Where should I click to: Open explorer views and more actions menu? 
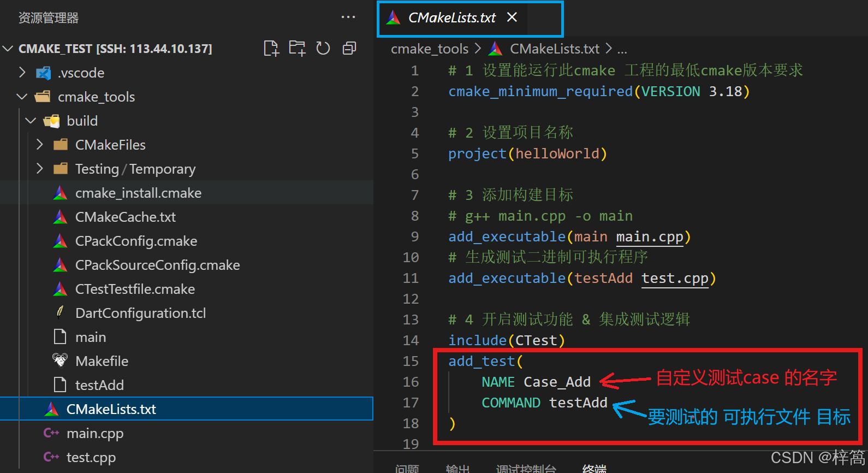[x=348, y=17]
